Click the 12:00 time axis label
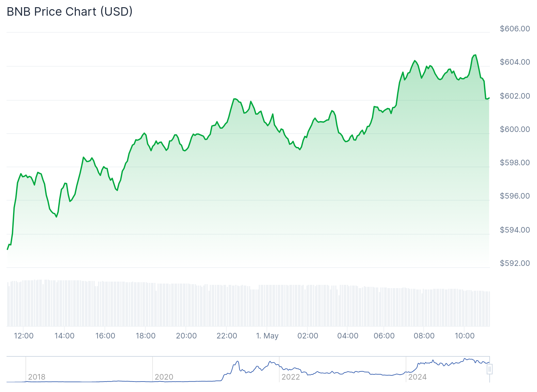 [24, 336]
